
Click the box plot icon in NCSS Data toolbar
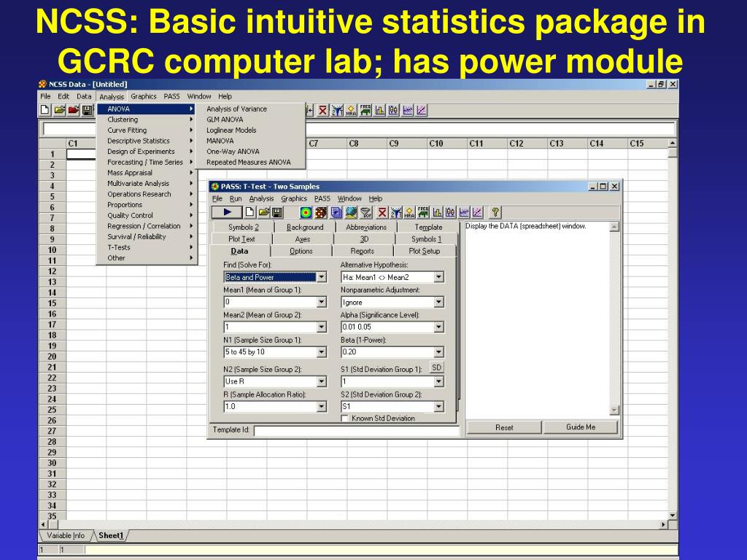click(x=393, y=110)
